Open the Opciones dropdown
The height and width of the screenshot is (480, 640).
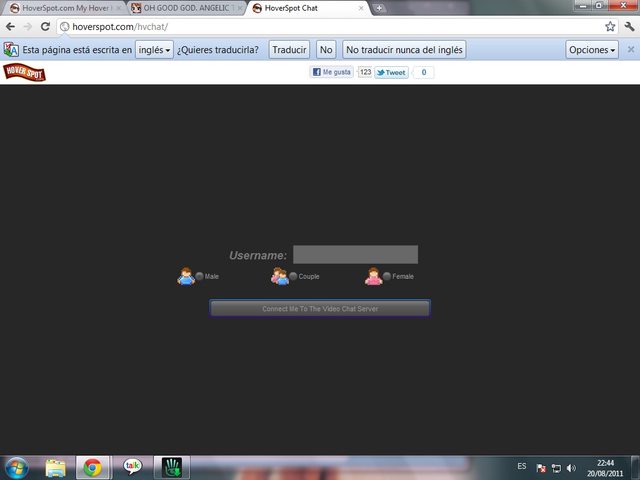point(592,50)
